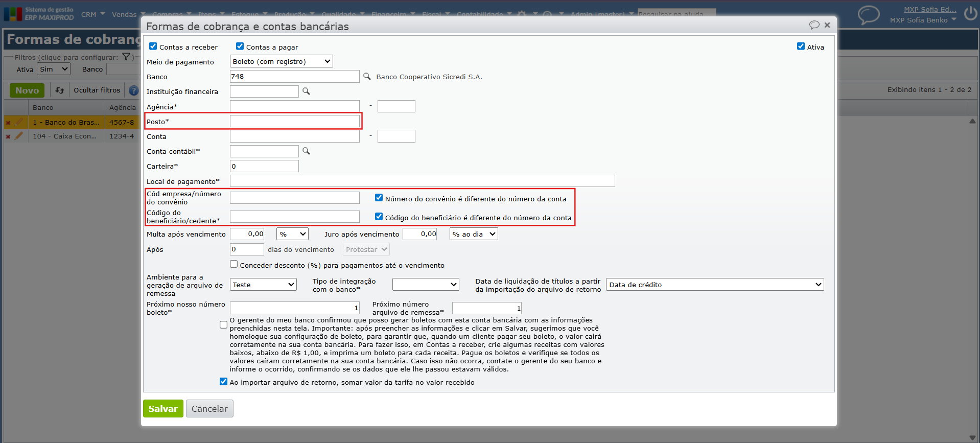Click the Novo button

[27, 90]
